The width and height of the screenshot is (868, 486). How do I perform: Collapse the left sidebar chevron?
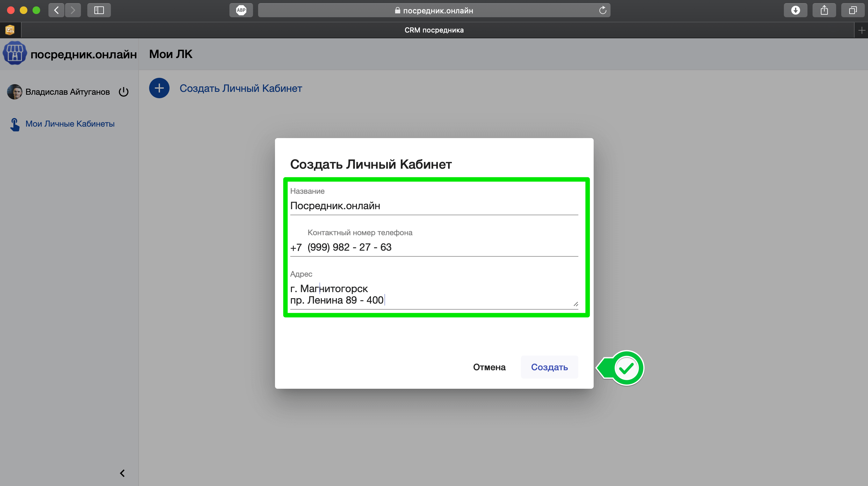(x=122, y=473)
